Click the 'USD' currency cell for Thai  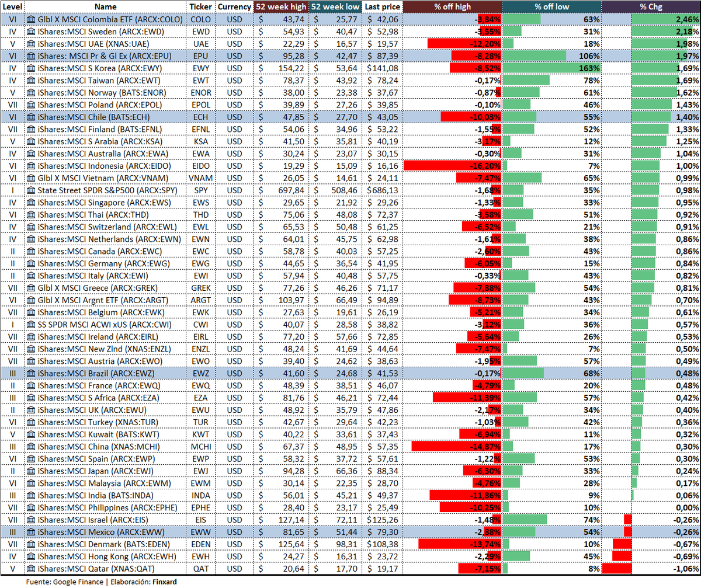click(x=234, y=215)
